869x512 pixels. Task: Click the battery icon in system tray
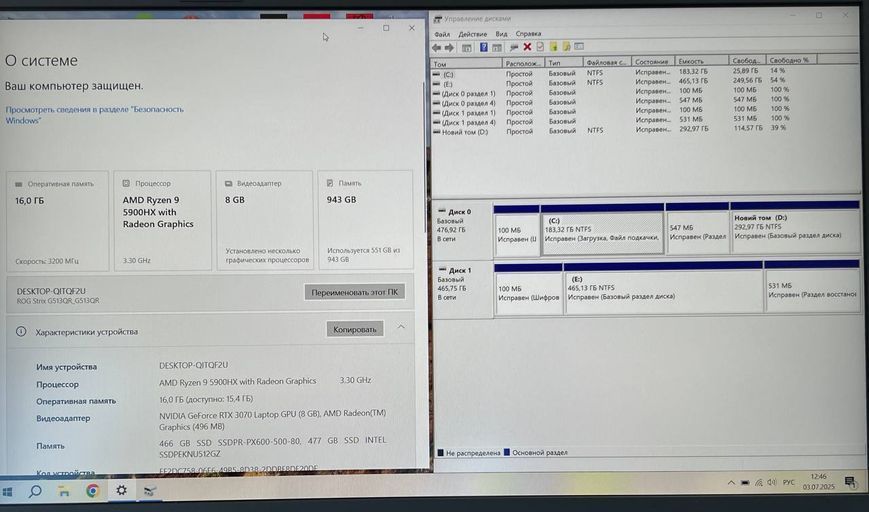coord(745,483)
